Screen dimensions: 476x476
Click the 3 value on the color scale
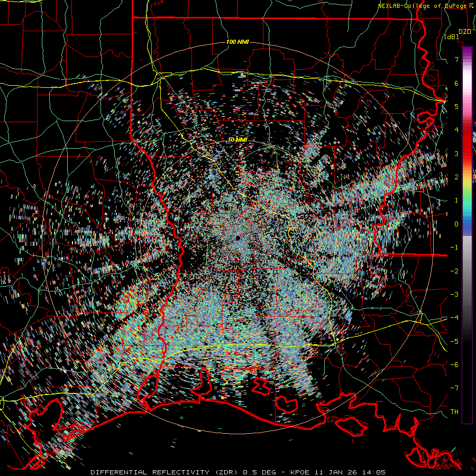tap(456, 153)
